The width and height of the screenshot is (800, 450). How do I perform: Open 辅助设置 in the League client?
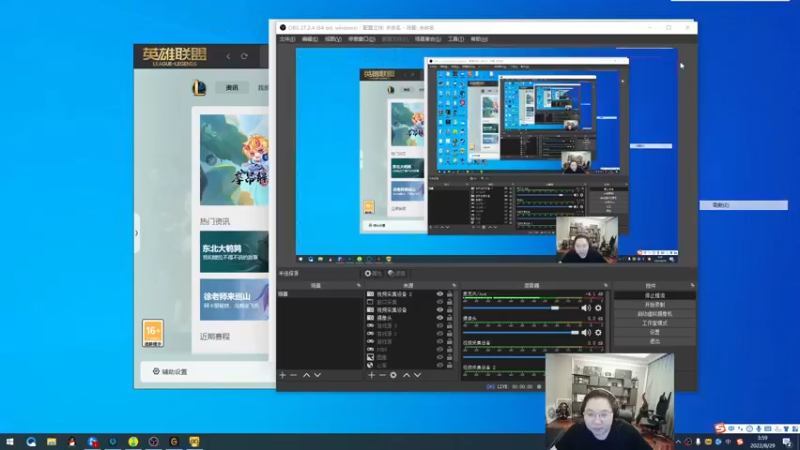(170, 371)
